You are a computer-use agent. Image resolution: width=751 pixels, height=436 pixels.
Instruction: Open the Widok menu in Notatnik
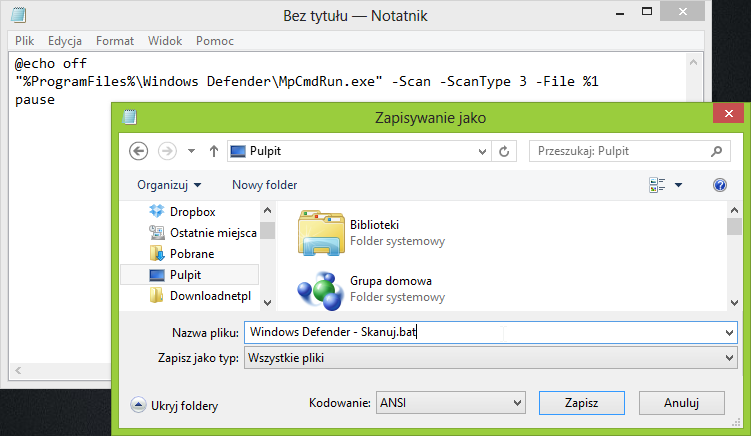coord(165,41)
